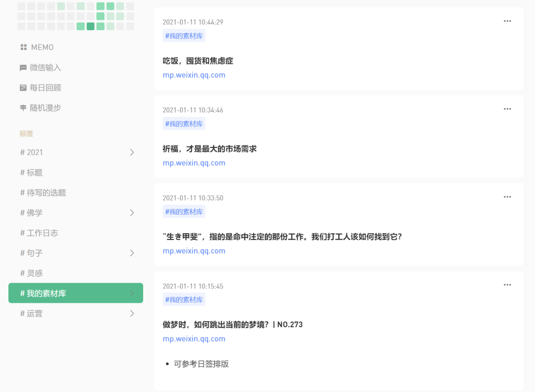
Task: Click #我的素材库 tag in the 10:15:45 memo
Action: [184, 299]
